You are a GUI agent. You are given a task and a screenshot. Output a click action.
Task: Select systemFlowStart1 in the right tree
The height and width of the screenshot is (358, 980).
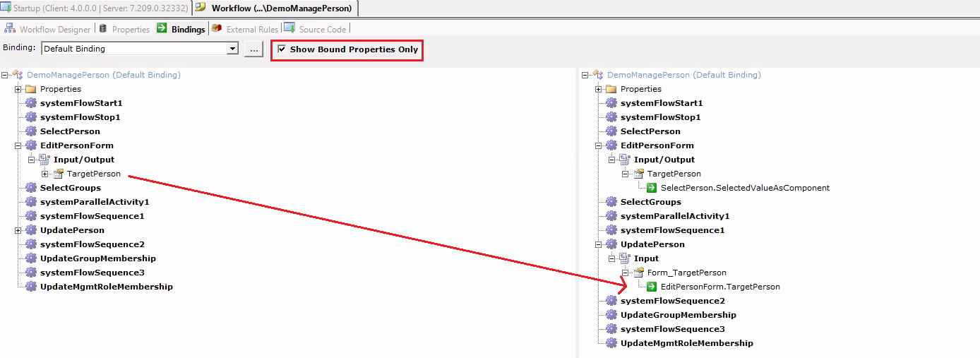[661, 103]
